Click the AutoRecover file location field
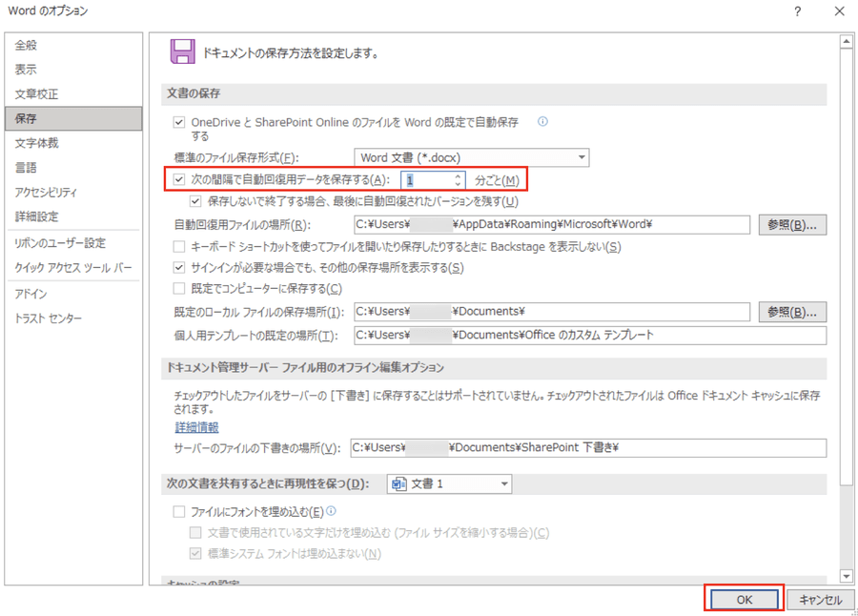The width and height of the screenshot is (858, 616). [x=552, y=224]
